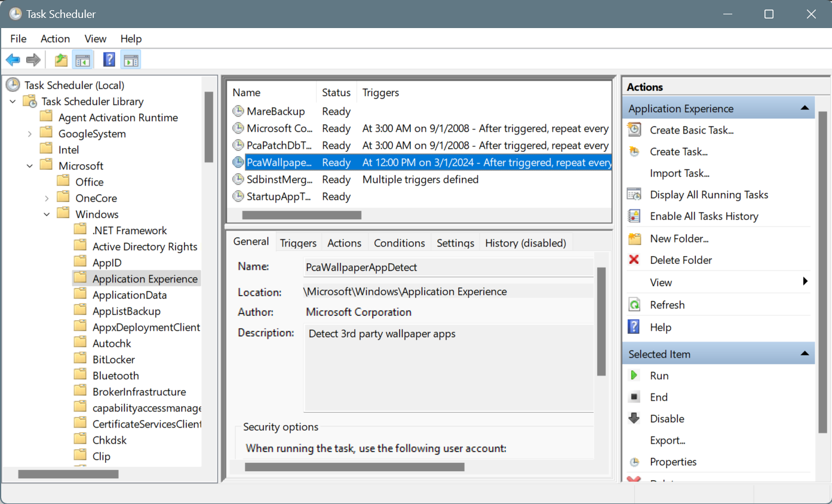Open the File menu
Viewport: 832px width, 504px height.
[x=19, y=38]
